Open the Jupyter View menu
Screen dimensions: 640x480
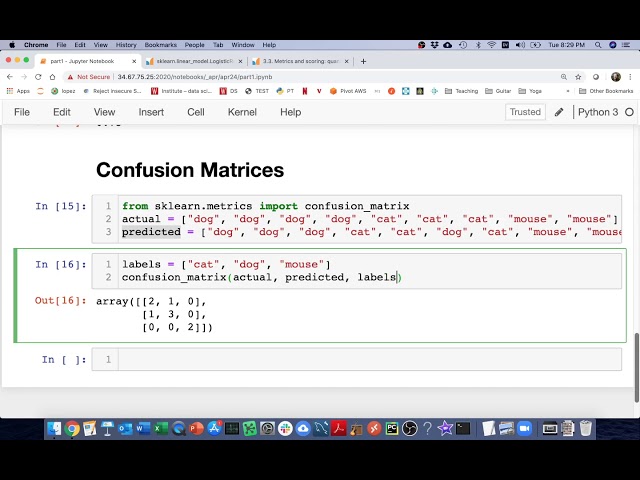tap(104, 112)
